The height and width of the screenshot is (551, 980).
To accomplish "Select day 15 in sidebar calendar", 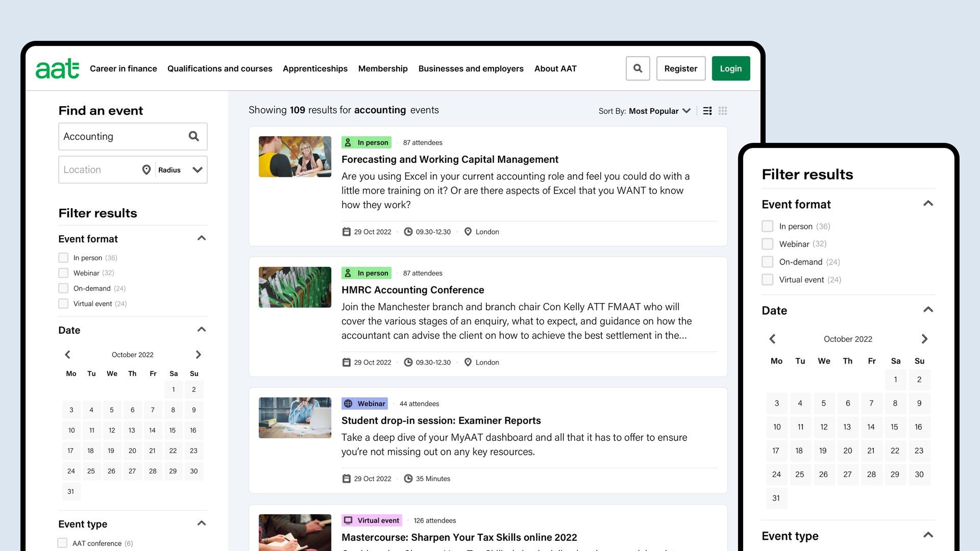I will (x=173, y=430).
